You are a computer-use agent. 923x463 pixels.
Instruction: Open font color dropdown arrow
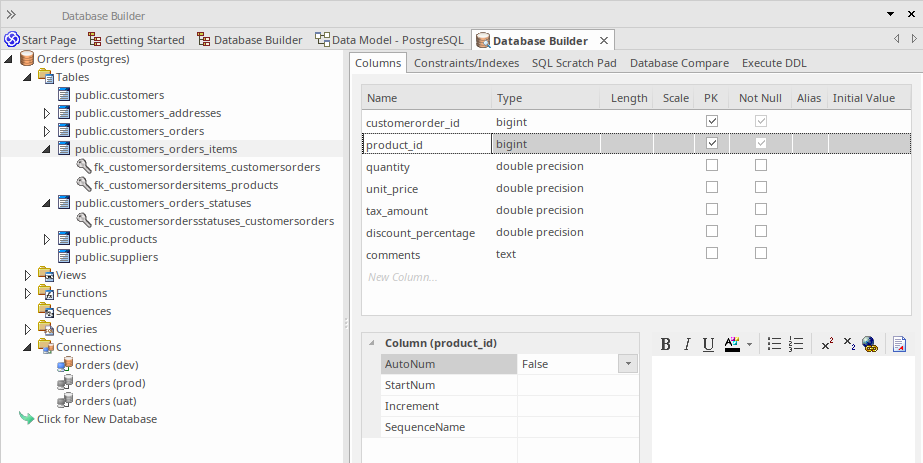(x=748, y=344)
